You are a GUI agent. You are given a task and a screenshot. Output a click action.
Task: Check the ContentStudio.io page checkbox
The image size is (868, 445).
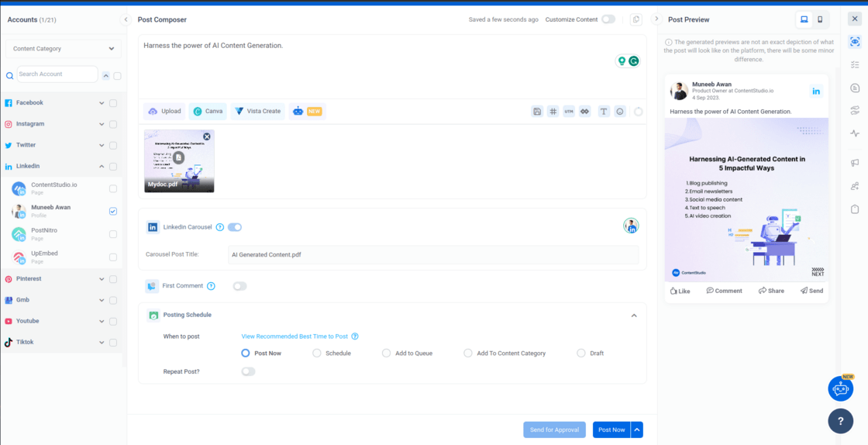tap(113, 188)
